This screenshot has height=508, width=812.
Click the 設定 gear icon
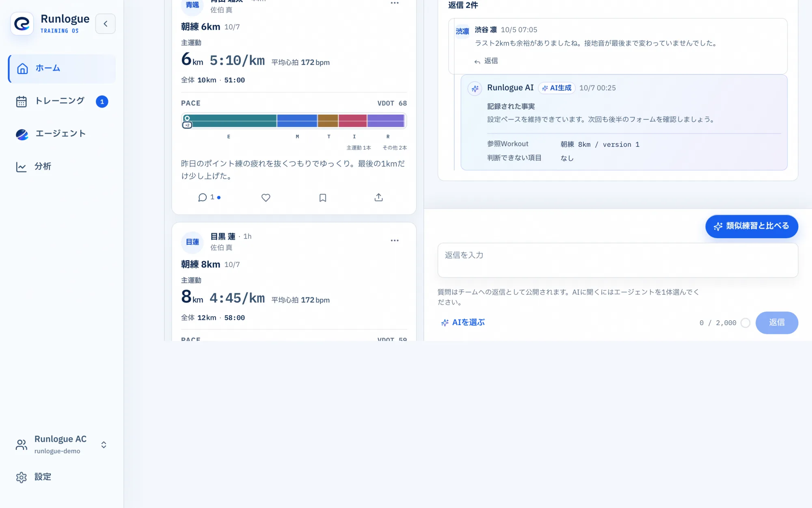pyautogui.click(x=22, y=477)
